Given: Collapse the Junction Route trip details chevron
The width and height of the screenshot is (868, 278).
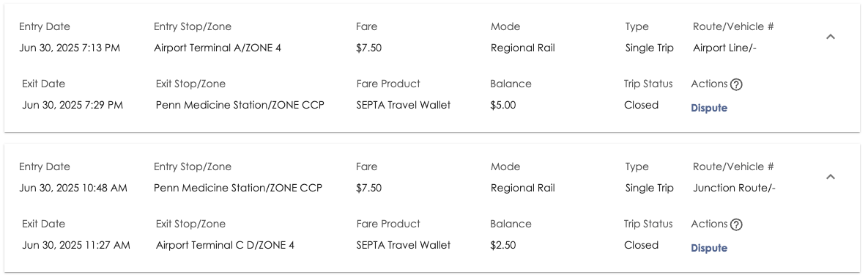Looking at the screenshot, I should 831,177.
